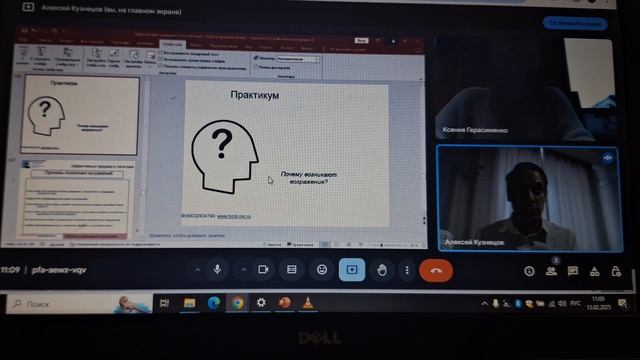Select the second slide thumbnail
The image size is (640, 360).
click(x=77, y=199)
